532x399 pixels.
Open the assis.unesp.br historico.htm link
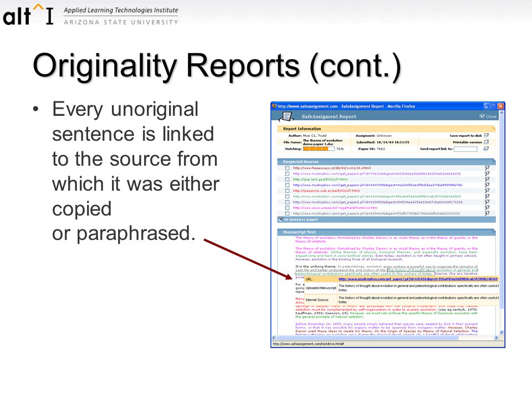click(335, 208)
